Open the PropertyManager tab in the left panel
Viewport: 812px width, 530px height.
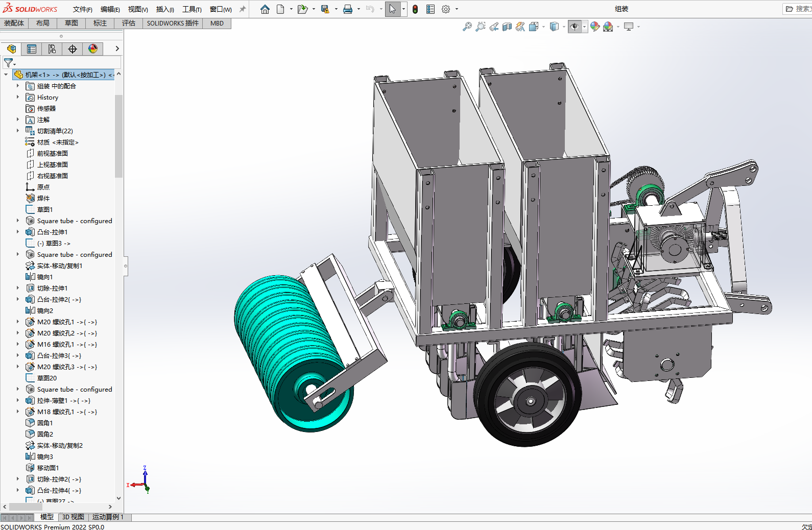[32, 49]
